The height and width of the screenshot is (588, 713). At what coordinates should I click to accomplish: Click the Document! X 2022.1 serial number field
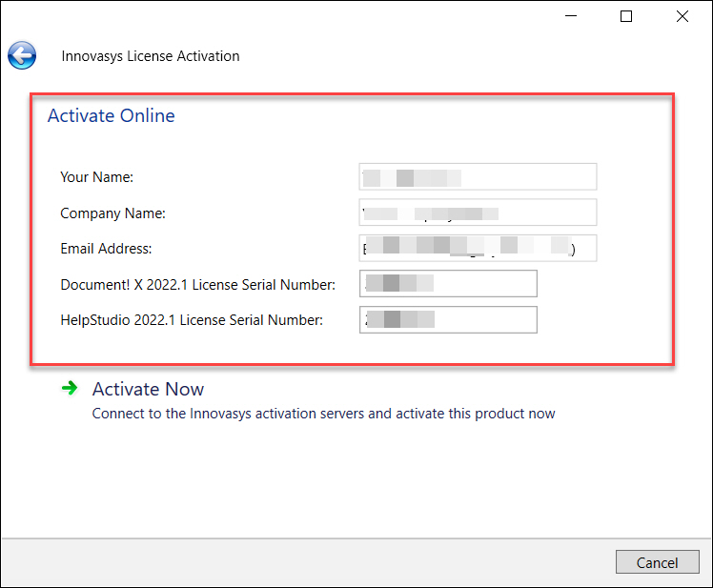click(448, 284)
